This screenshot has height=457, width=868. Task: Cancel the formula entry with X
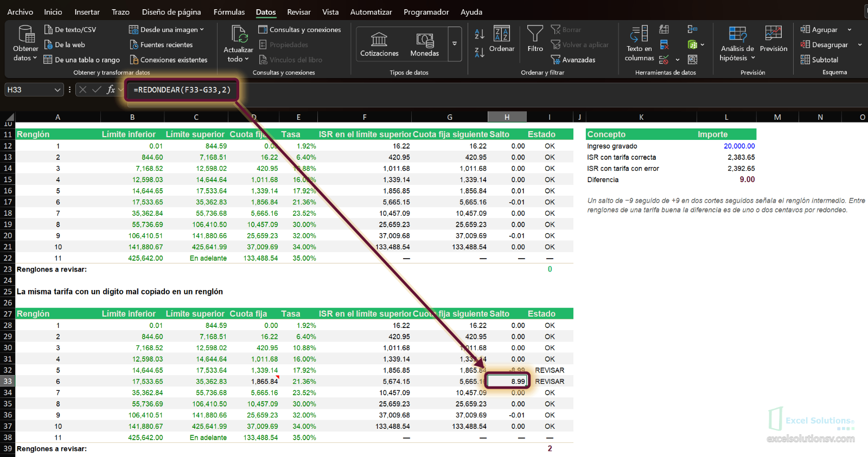tap(82, 89)
